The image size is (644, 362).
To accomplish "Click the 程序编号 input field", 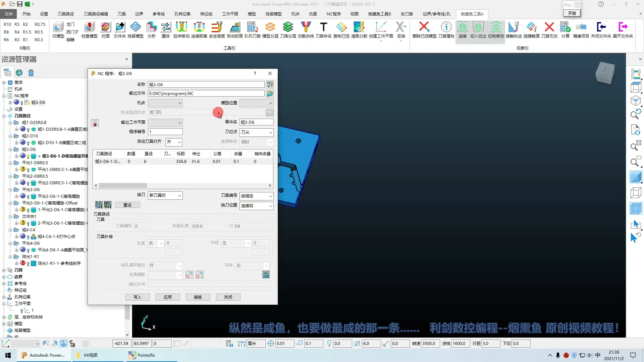I will coord(165,132).
